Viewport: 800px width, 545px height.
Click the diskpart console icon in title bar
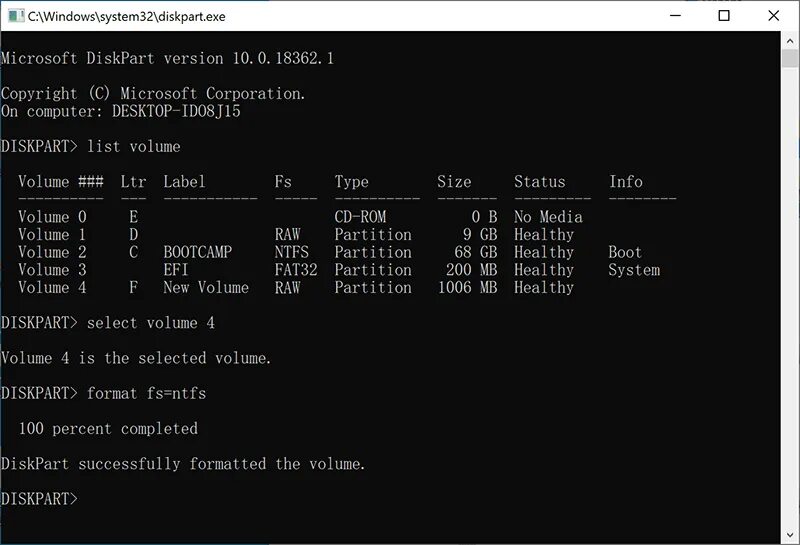point(16,16)
